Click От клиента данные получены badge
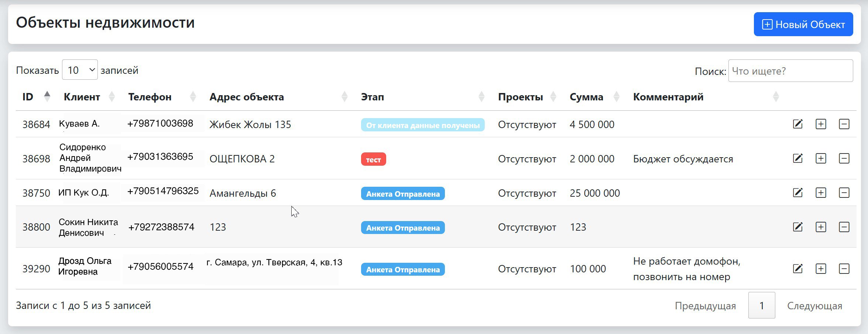 (x=423, y=125)
